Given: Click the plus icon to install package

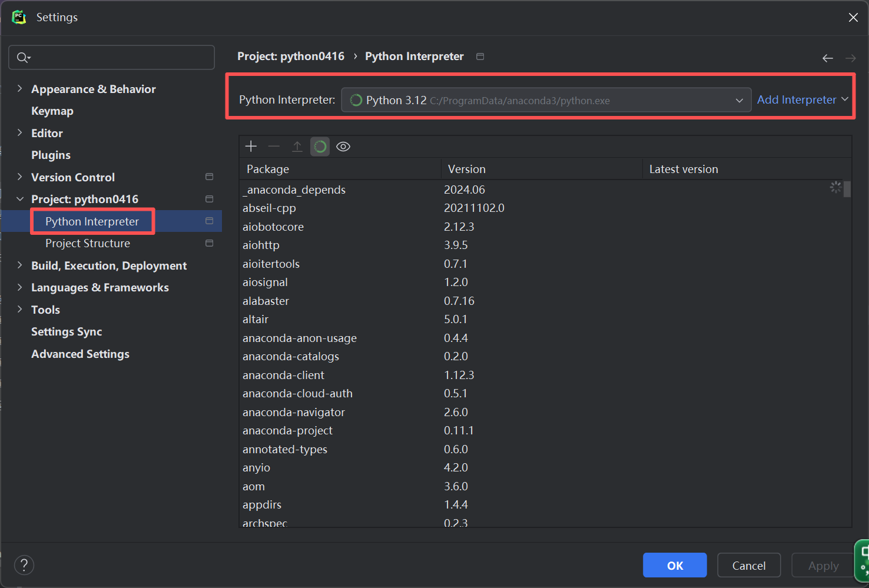Looking at the screenshot, I should 251,147.
